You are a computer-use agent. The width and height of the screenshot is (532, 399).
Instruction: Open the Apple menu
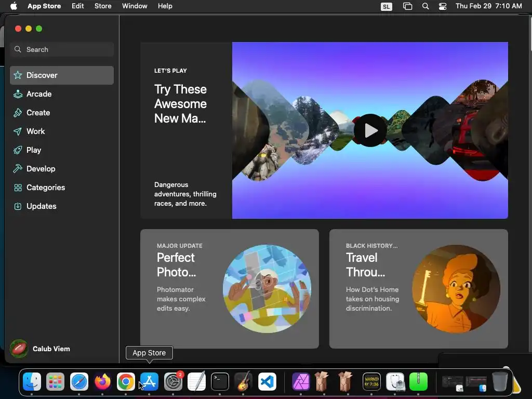pyautogui.click(x=14, y=6)
